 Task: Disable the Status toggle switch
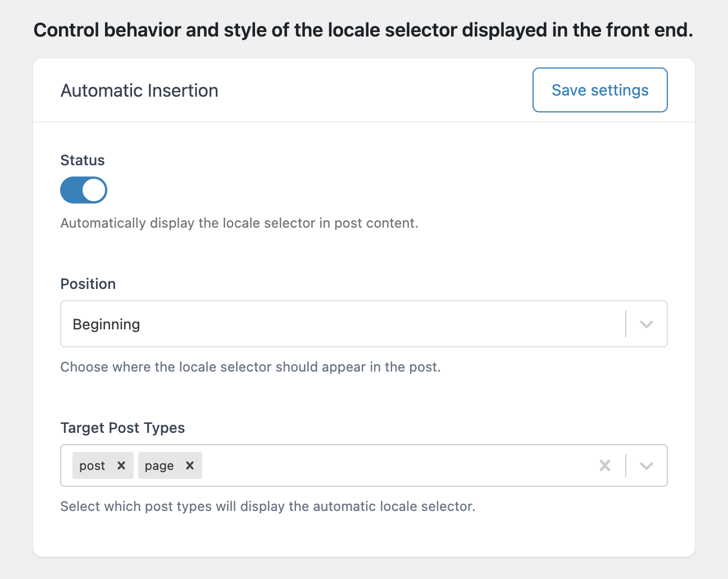83,190
